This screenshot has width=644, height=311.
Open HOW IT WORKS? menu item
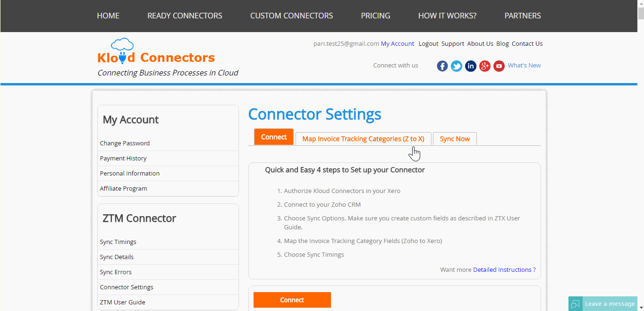[447, 16]
